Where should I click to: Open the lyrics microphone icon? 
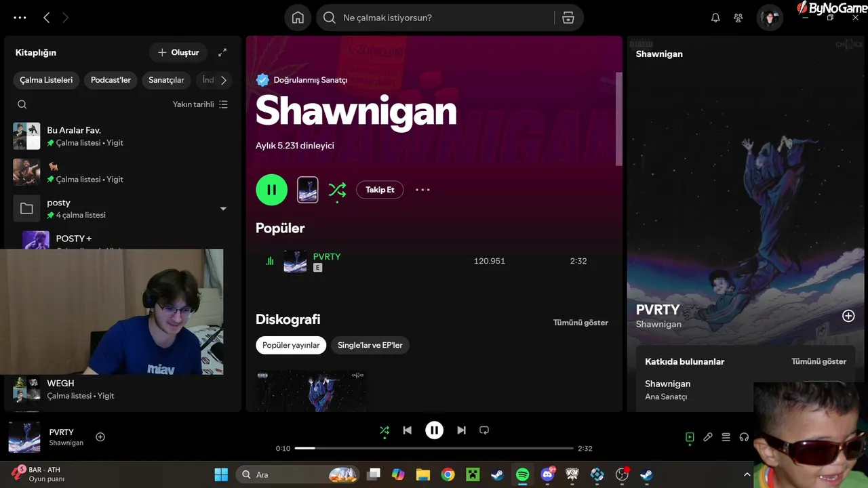click(708, 437)
